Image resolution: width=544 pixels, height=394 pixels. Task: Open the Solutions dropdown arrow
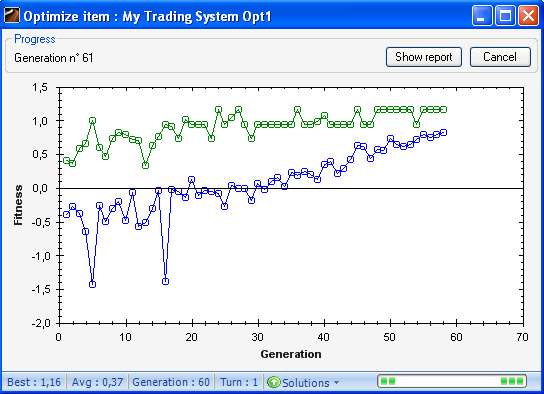pyautogui.click(x=336, y=383)
